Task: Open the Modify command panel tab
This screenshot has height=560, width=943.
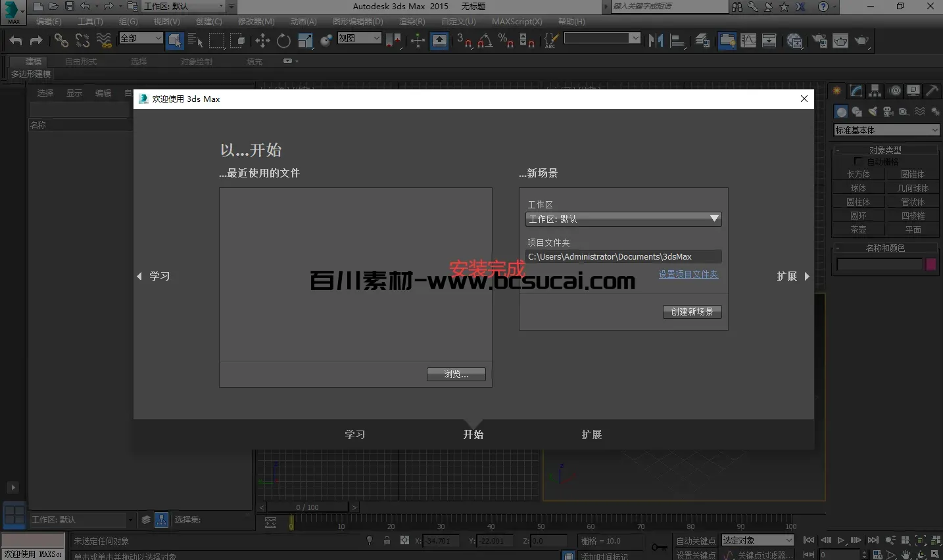Action: point(856,91)
